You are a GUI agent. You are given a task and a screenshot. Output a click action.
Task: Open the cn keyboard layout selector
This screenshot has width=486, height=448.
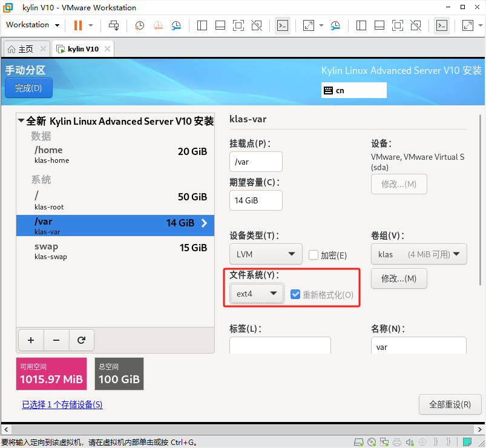coord(353,90)
